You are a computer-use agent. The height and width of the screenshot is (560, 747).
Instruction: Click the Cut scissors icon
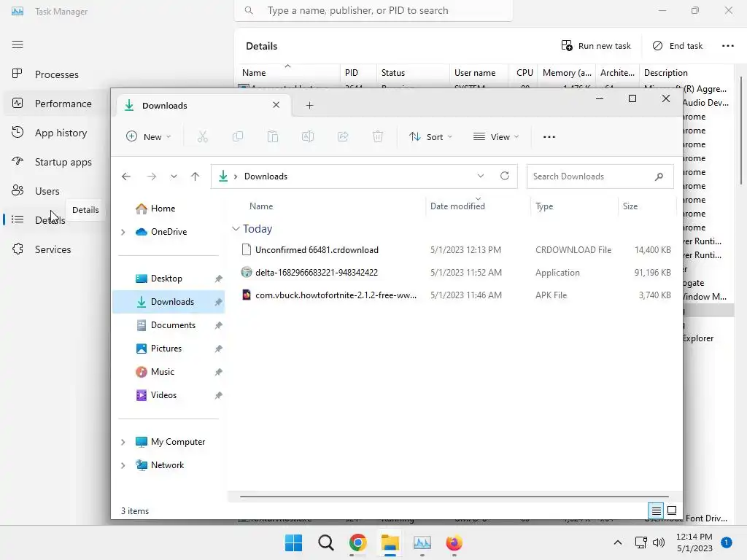coord(203,136)
